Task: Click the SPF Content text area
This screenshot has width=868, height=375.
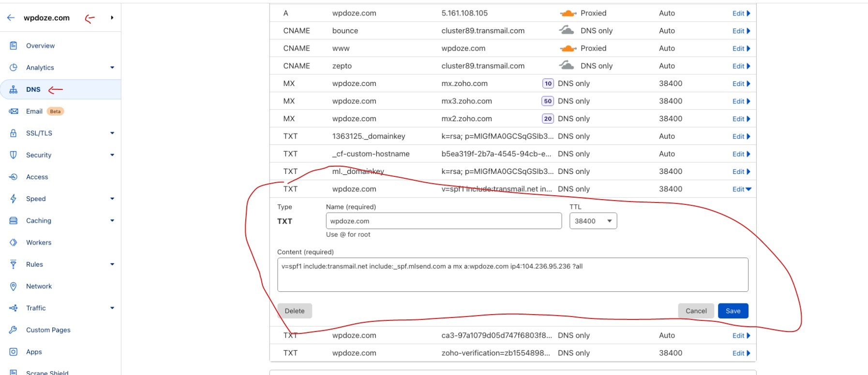Action: (512, 274)
